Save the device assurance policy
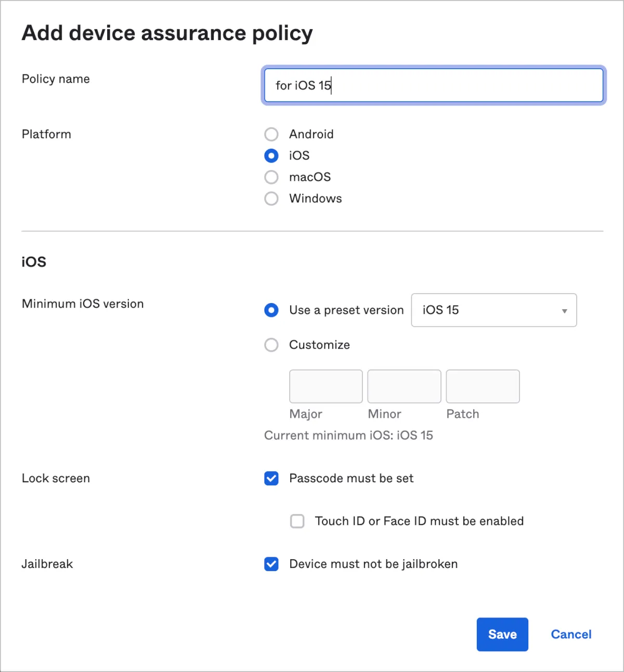 [x=502, y=635]
